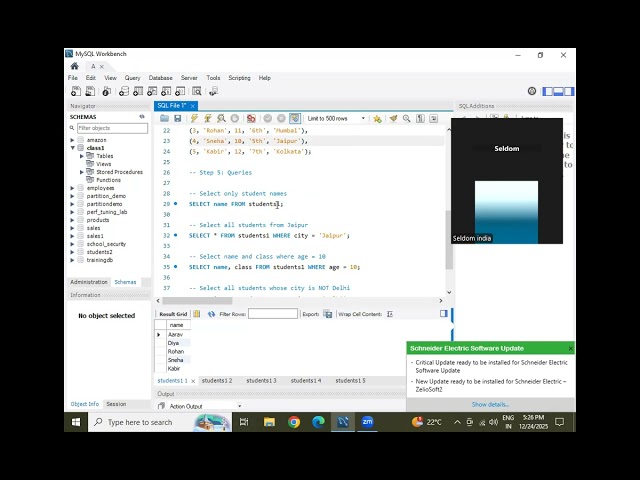Toggle auto-commit mode icon
Screen dimensions: 640x480
(295, 118)
